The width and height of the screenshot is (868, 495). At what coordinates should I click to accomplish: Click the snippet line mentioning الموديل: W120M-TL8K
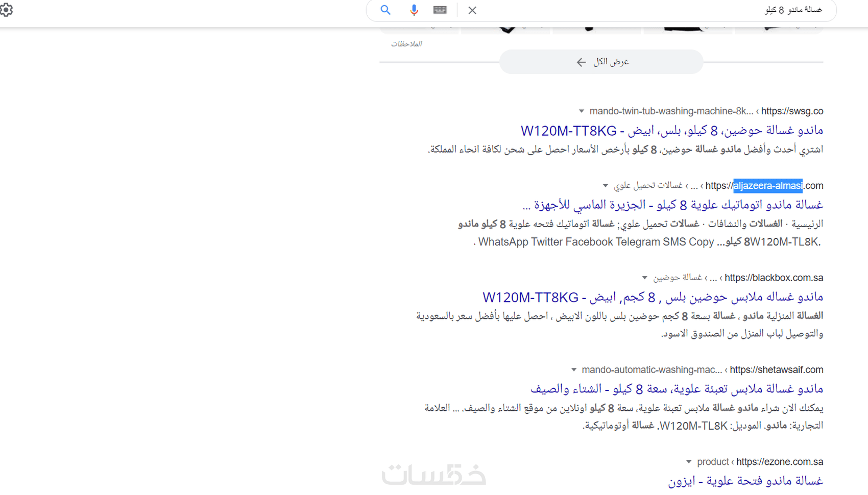pyautogui.click(x=703, y=426)
